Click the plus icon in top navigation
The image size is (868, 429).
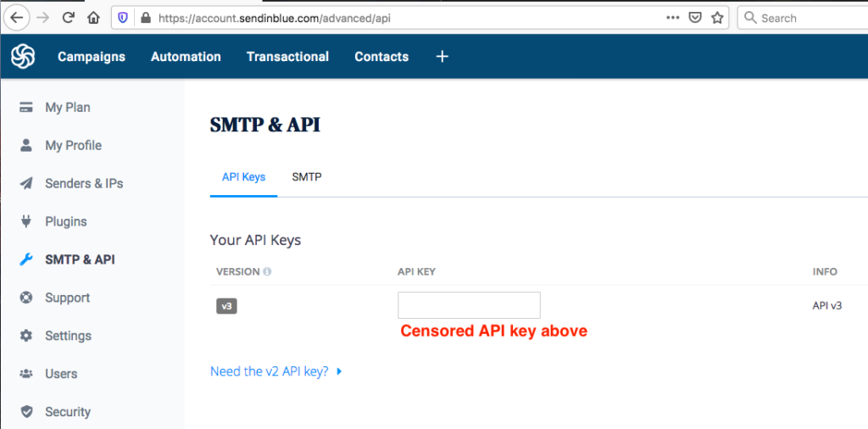(442, 57)
